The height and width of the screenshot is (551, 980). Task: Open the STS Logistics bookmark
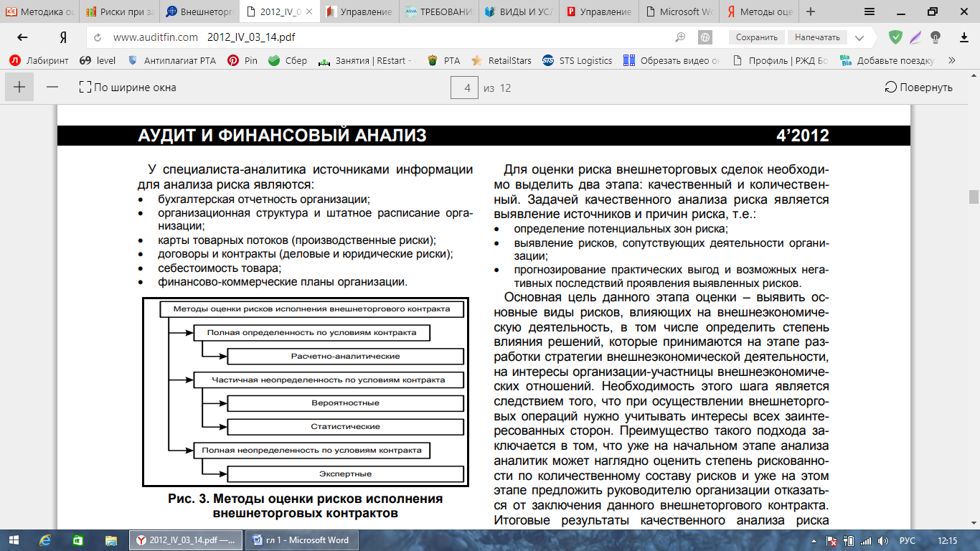578,61
